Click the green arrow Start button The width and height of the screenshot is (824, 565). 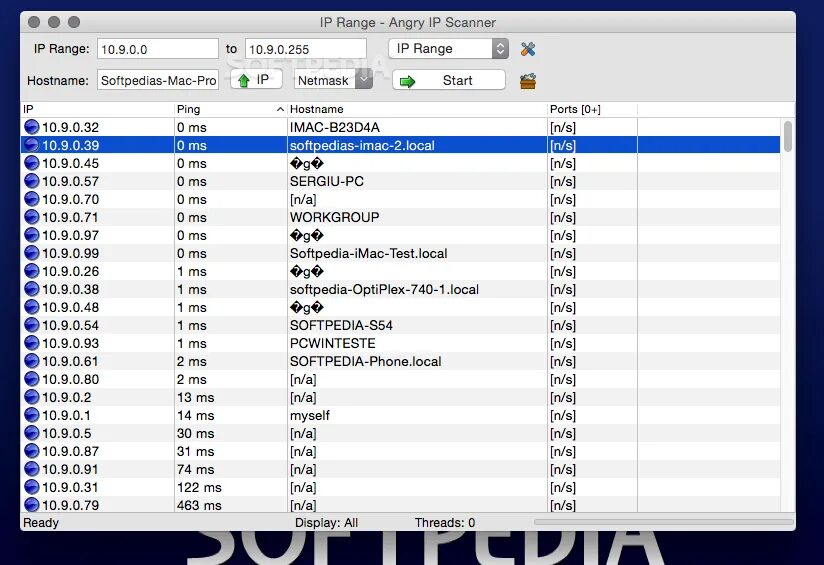[x=449, y=80]
